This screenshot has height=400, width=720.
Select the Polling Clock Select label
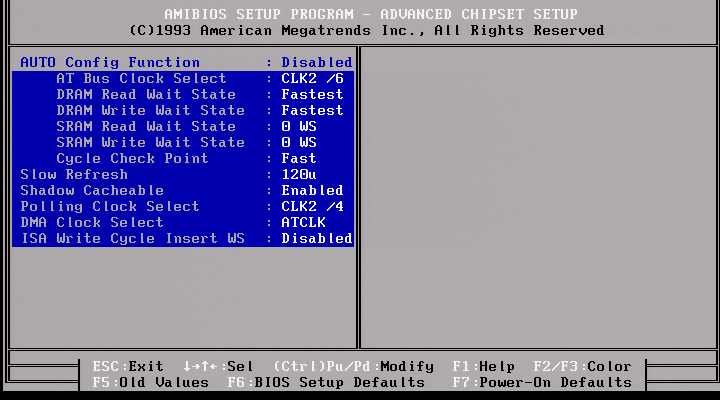(x=110, y=206)
